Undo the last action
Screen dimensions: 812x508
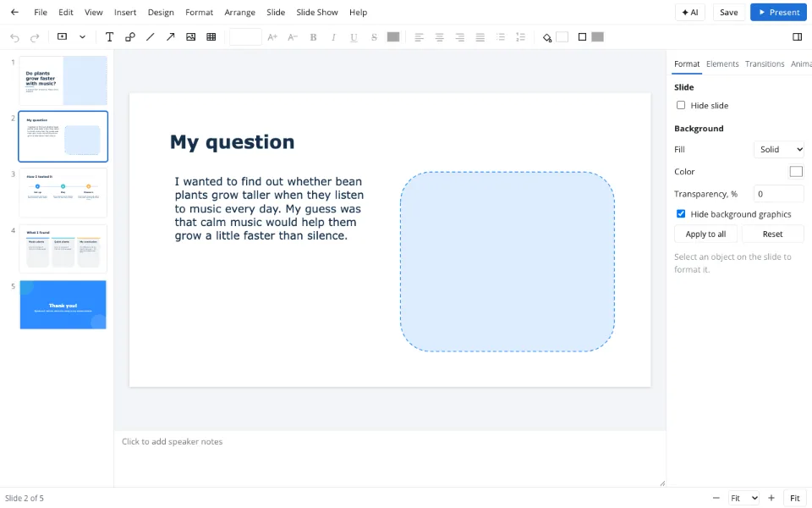(x=14, y=37)
